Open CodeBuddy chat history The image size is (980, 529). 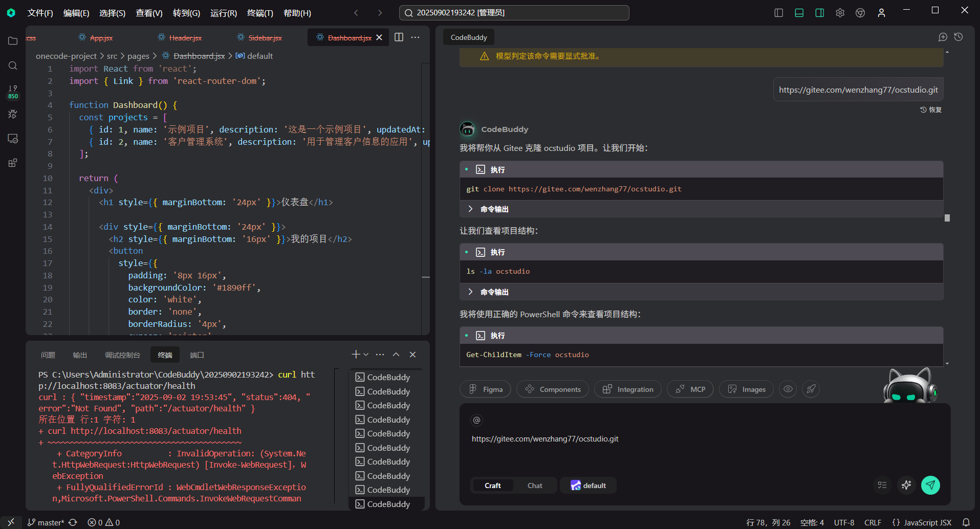pyautogui.click(x=959, y=37)
